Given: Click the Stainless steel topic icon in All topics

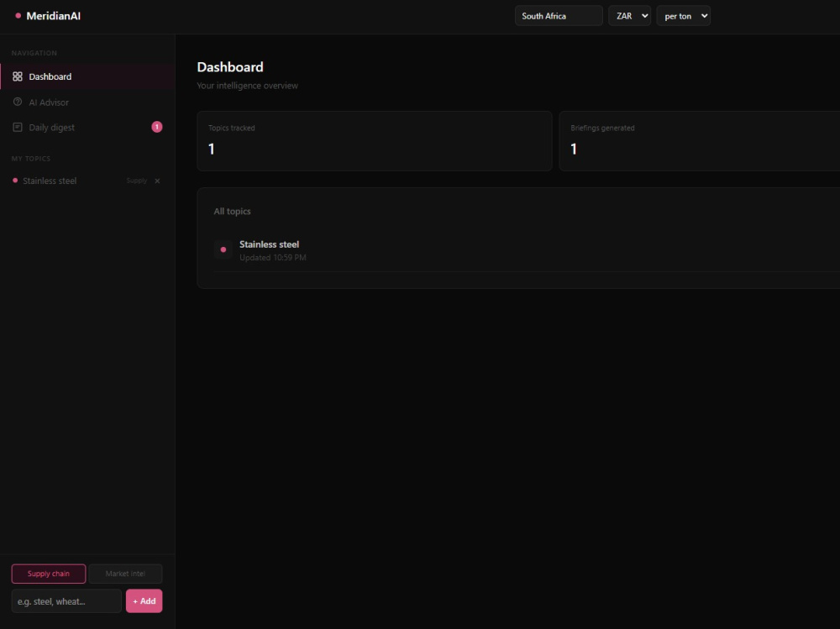Looking at the screenshot, I should (223, 249).
